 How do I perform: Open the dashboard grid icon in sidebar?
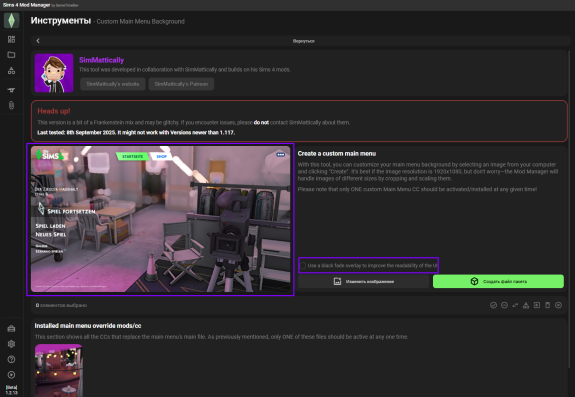tap(11, 39)
